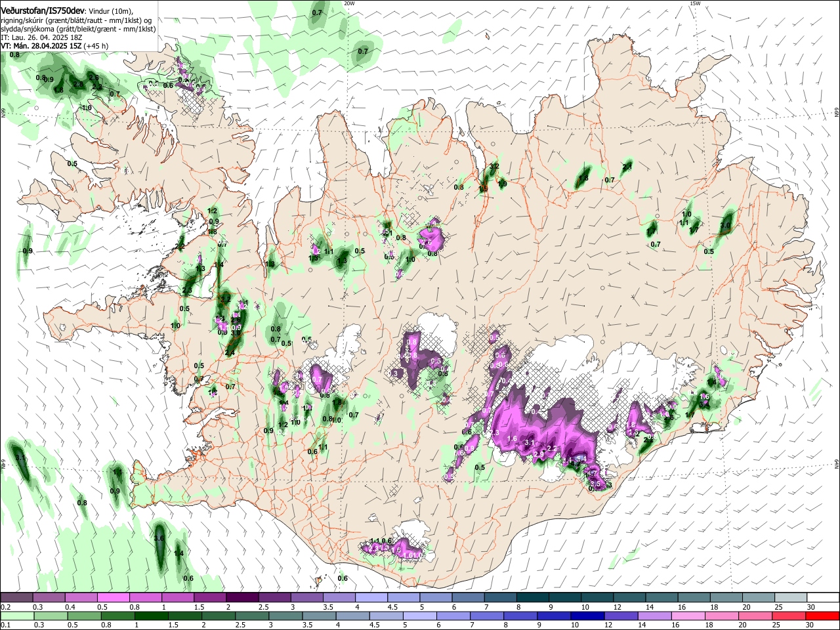Pick the snow-scale swatch between 6 and 7

click(469, 598)
